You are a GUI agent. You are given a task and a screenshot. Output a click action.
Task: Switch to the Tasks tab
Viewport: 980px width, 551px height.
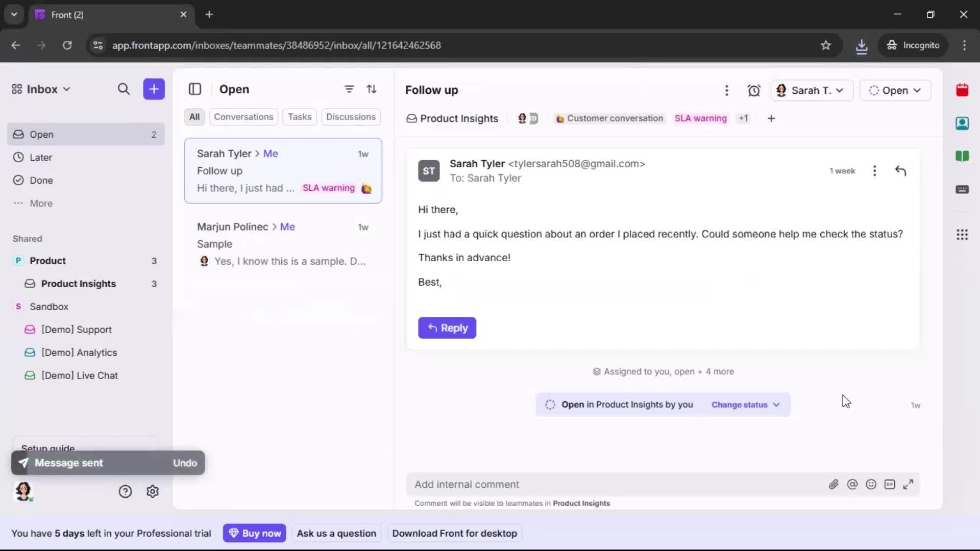300,117
